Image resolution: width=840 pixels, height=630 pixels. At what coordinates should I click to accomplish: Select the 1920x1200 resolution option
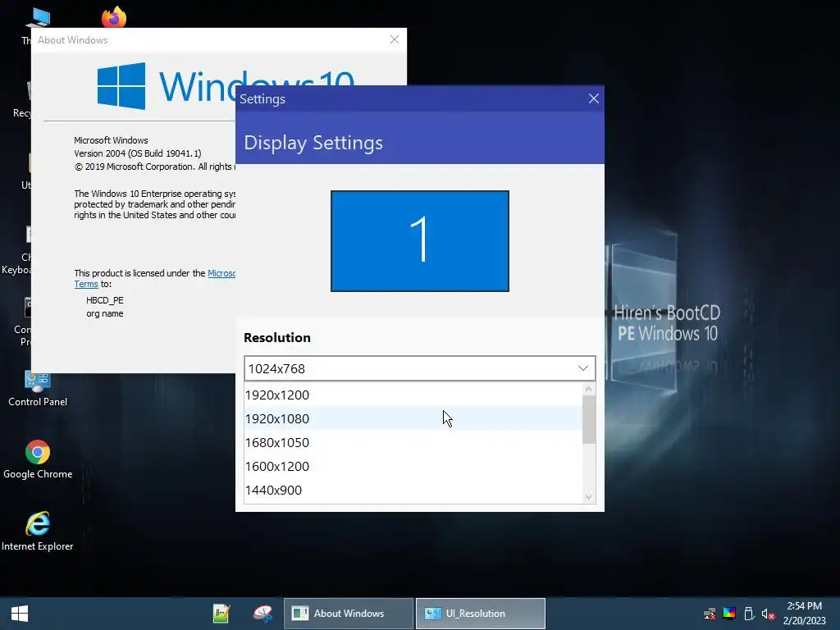tap(413, 395)
